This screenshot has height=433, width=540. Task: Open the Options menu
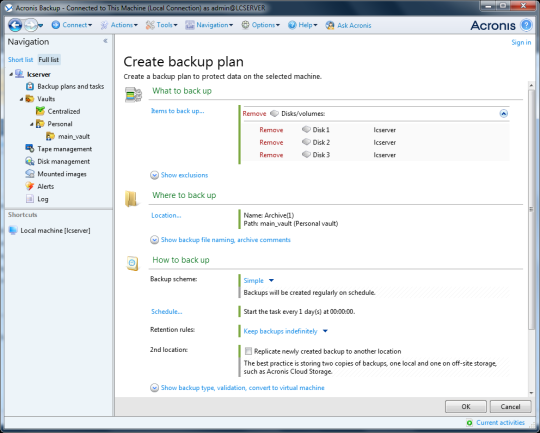tap(261, 25)
